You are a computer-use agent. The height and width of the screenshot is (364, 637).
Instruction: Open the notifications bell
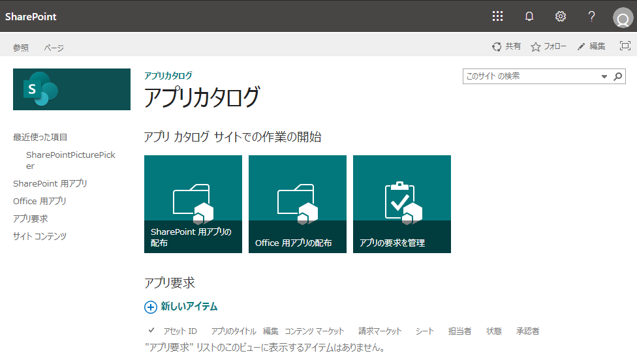(x=529, y=16)
